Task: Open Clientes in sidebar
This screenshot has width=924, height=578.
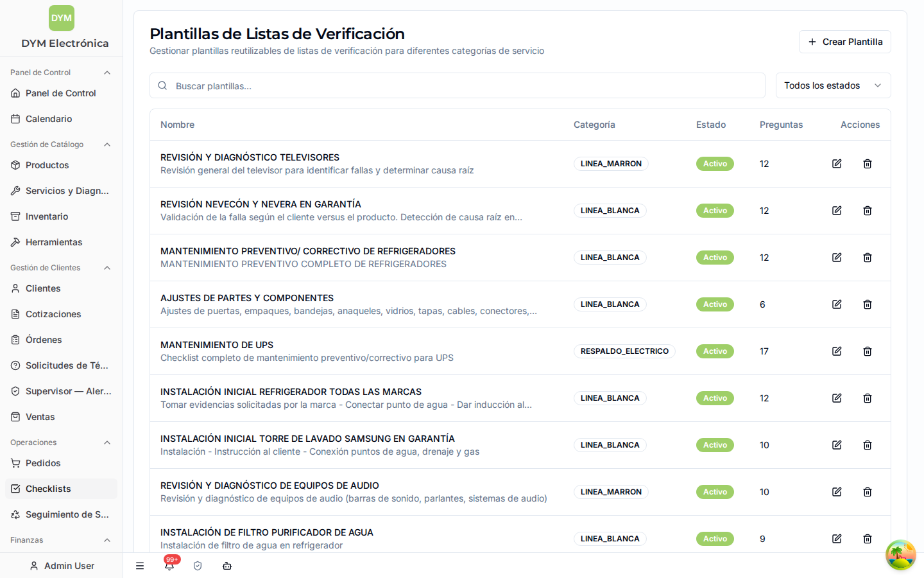Action: [x=61, y=288]
